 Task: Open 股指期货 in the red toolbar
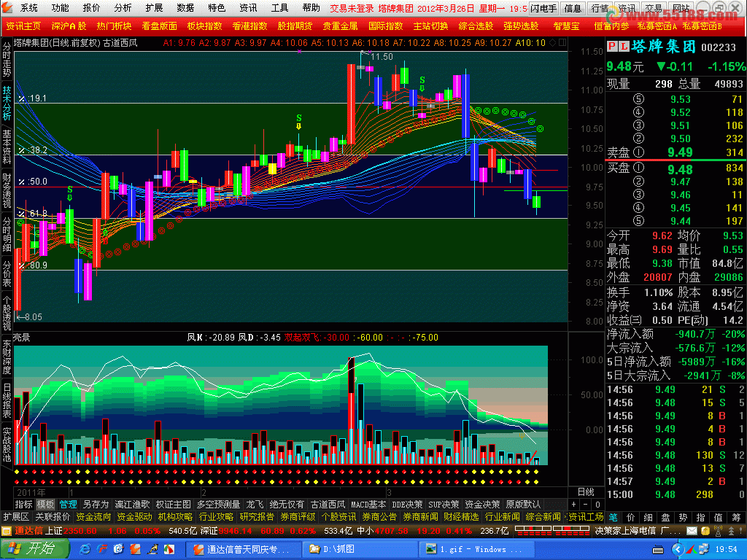click(x=295, y=26)
